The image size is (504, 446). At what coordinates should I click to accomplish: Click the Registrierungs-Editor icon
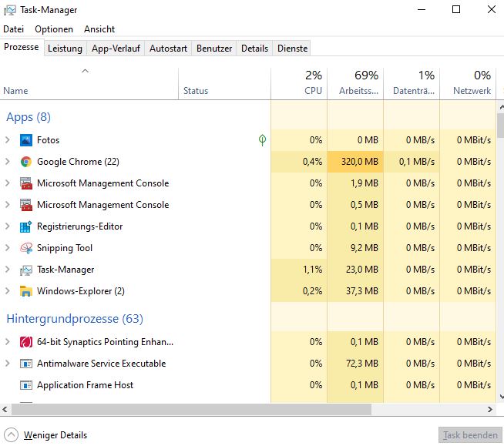click(25, 226)
